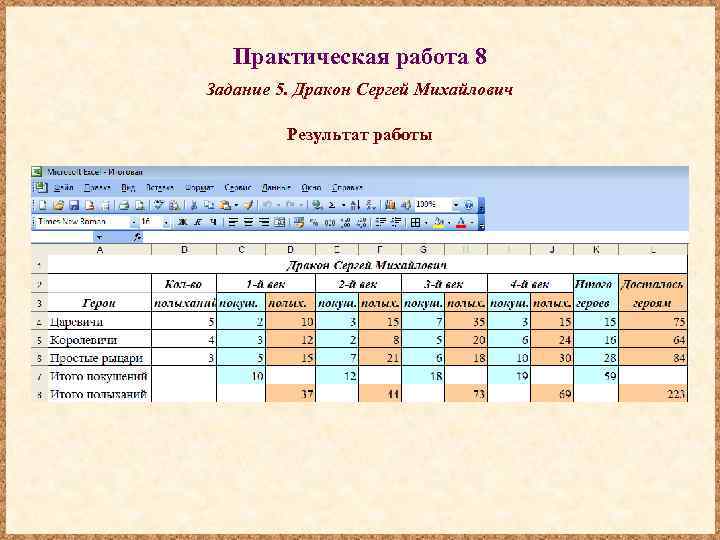
Task: Toggle Align Left
Action: coord(233,223)
